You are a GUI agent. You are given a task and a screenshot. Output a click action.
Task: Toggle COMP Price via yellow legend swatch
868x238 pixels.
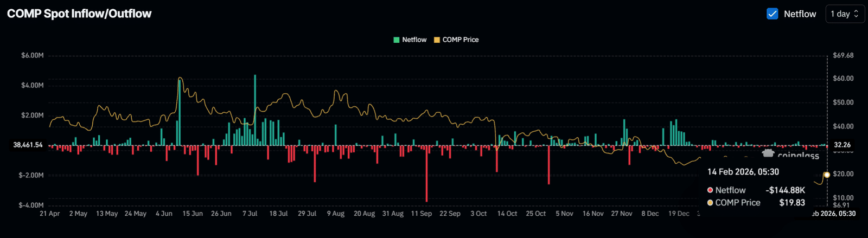click(x=437, y=40)
